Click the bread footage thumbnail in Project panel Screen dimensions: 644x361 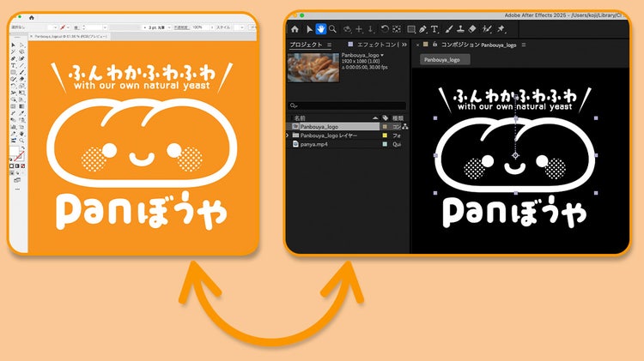pyautogui.click(x=313, y=67)
